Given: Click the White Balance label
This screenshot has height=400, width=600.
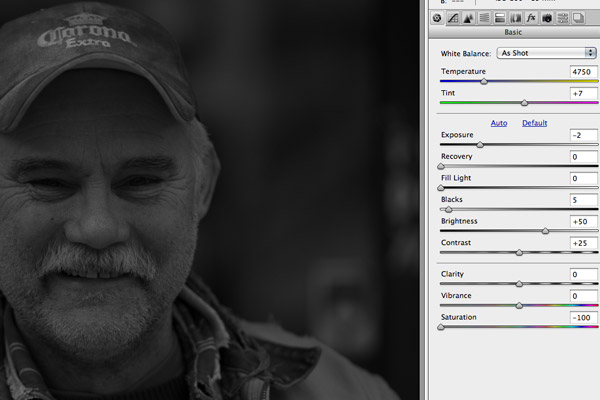Looking at the screenshot, I should pos(466,54).
